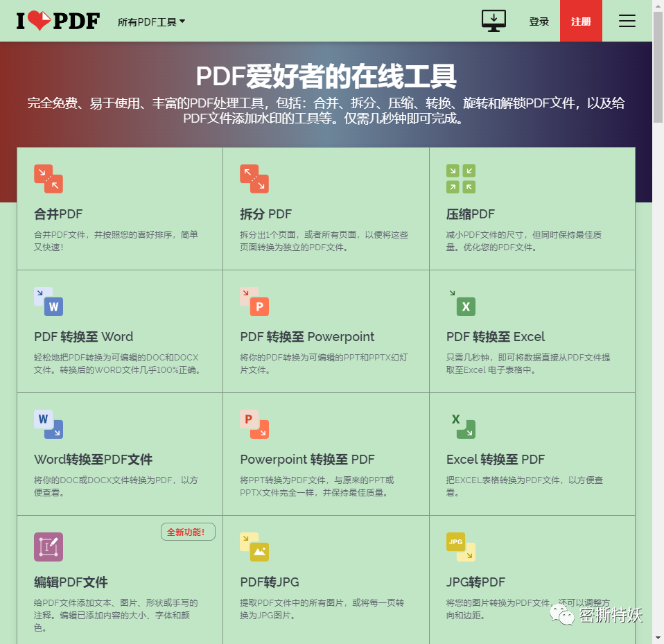The image size is (664, 644).
Task: Click the 减小PDF文件的尺寸 description text
Action: coord(524,241)
